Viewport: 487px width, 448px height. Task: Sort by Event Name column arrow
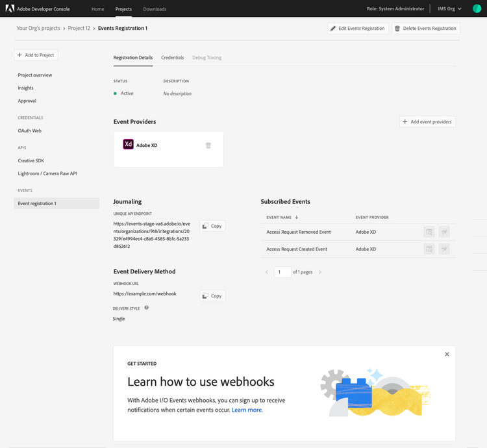pos(297,218)
